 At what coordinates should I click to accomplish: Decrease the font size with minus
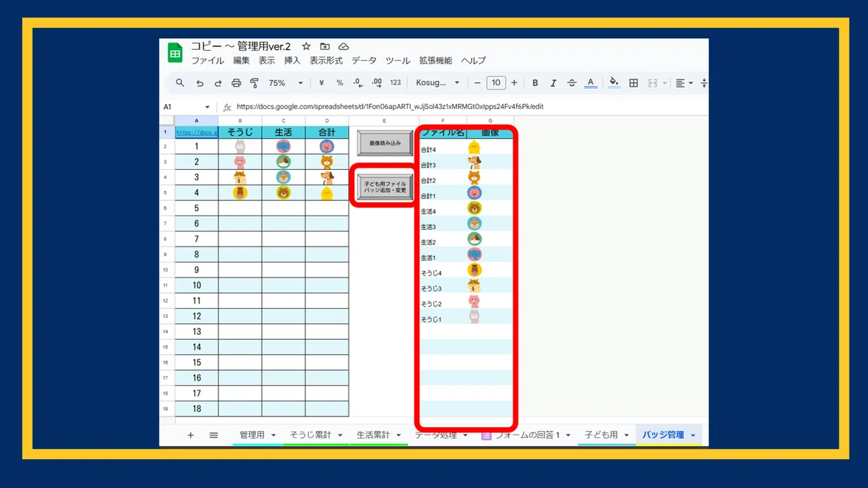click(x=477, y=83)
